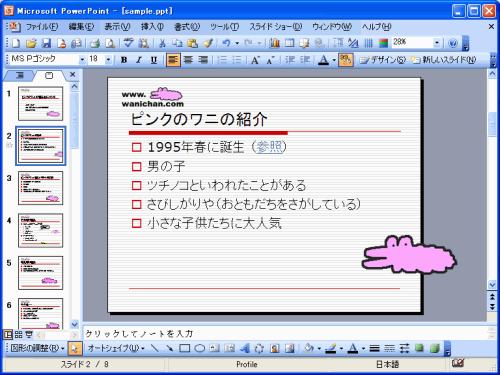Decrease font size with the small A icon
Screen dimensions: 500x375
tap(270, 60)
